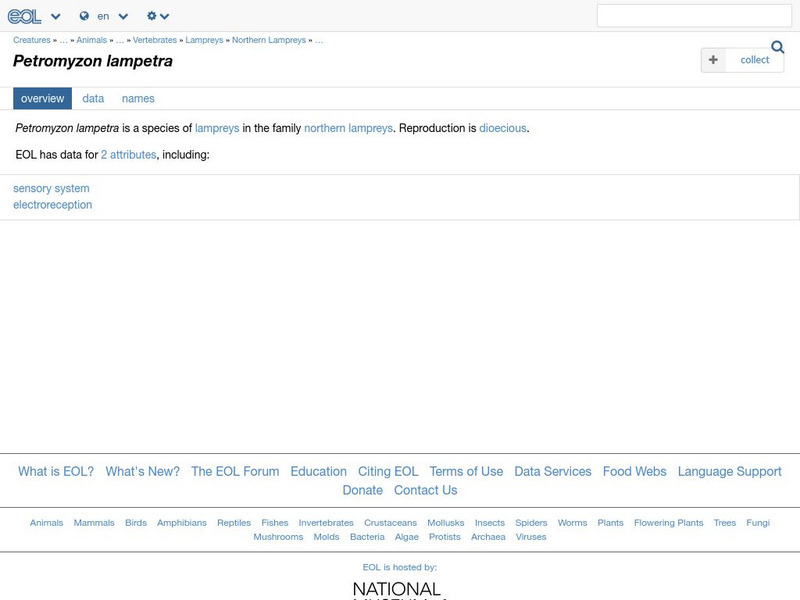800x600 pixels.
Task: Expand the ellipsis after Creatures breadcrumb
Action: [x=63, y=40]
